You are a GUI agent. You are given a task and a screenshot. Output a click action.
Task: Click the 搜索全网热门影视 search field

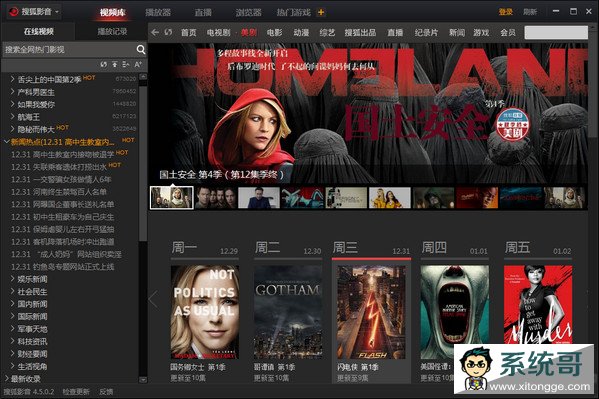[69, 49]
